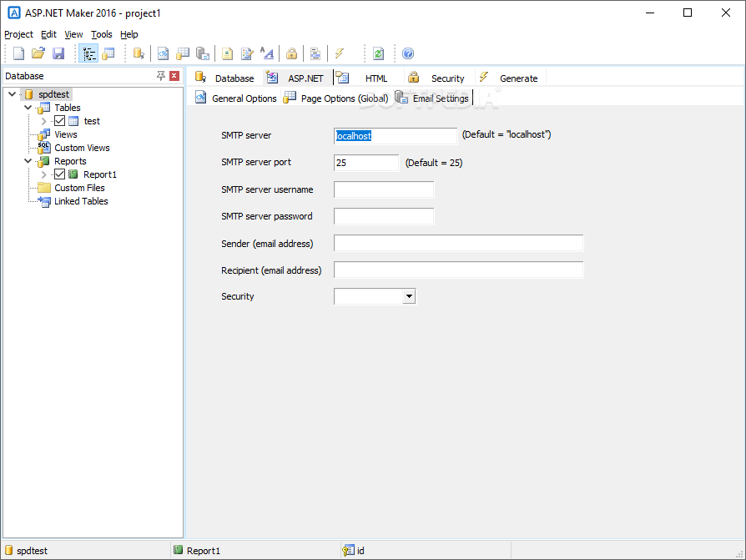Pin the Database panel

161,76
